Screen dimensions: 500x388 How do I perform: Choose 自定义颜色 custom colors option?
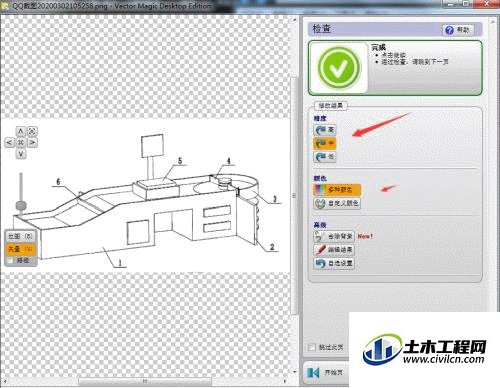(337, 203)
